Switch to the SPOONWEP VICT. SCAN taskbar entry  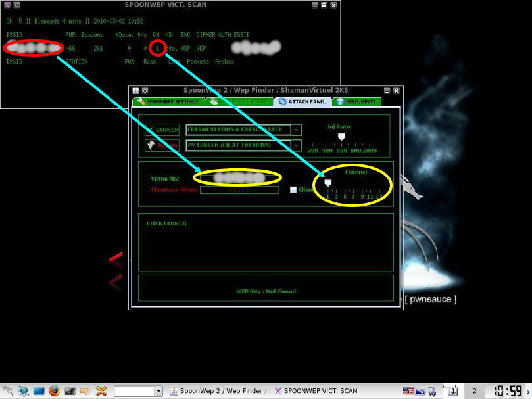316,391
